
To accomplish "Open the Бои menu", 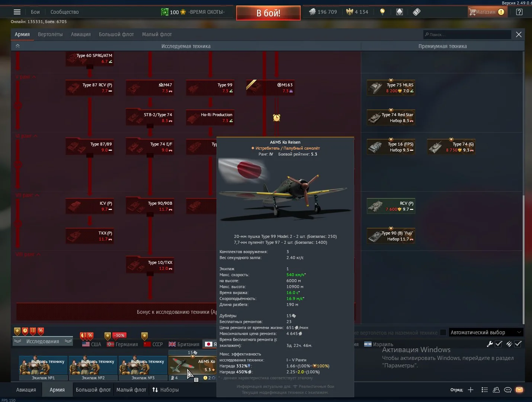I will 35,12.
